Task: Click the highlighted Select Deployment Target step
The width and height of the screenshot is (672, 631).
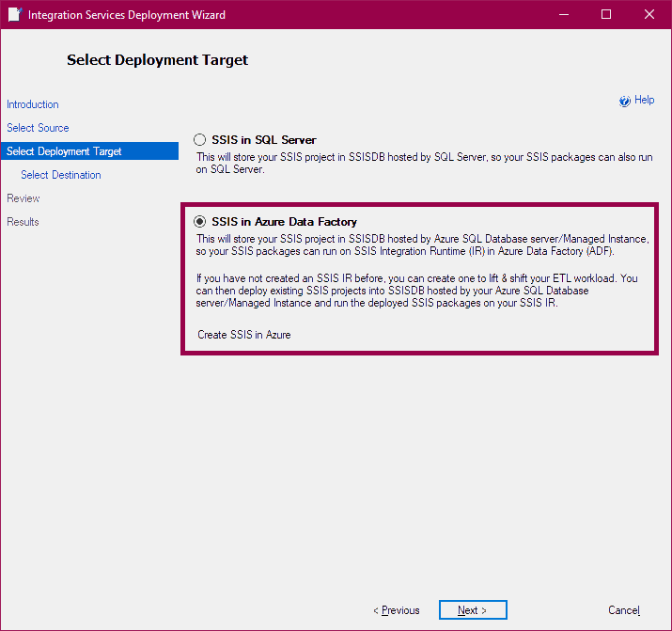Action: point(64,151)
